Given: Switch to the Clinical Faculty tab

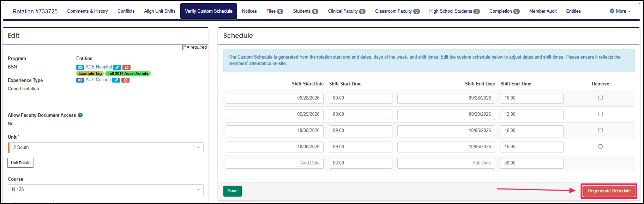Looking at the screenshot, I should [347, 11].
